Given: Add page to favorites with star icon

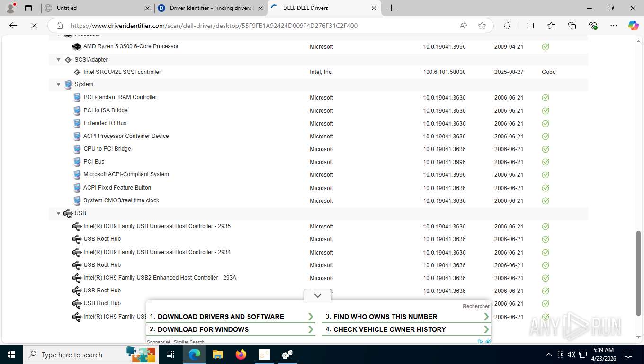Looking at the screenshot, I should tap(482, 26).
